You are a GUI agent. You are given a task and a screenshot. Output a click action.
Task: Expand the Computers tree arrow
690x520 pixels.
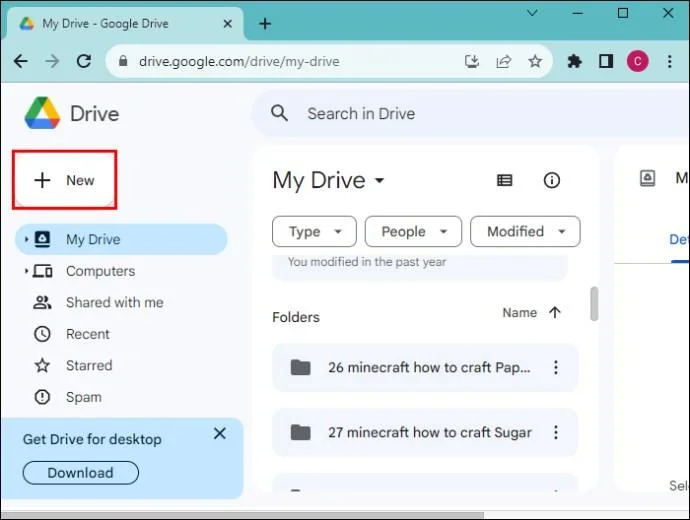(x=26, y=271)
